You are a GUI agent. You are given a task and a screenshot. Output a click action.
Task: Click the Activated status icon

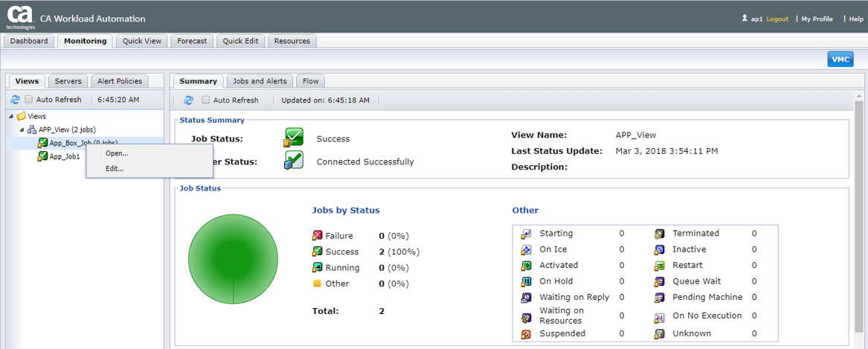(527, 266)
